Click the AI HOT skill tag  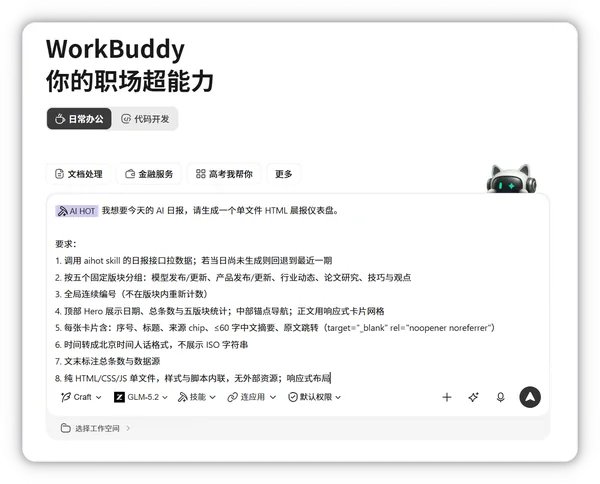(77, 211)
